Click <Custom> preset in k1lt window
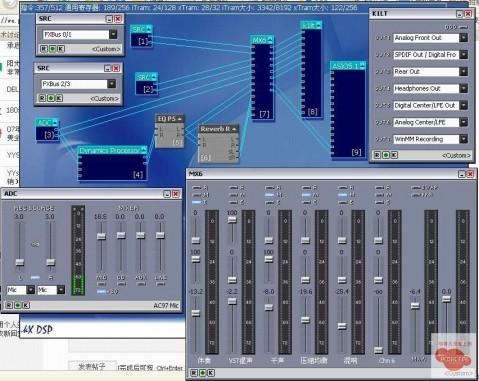The height and width of the screenshot is (381, 479). (456, 155)
